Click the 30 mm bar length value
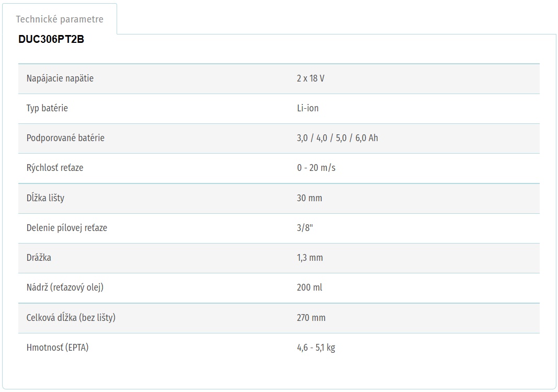The image size is (558, 392). 309,198
